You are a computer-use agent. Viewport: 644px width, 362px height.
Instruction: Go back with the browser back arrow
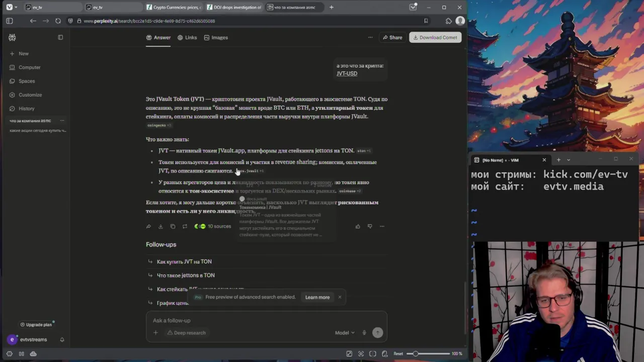(33, 21)
